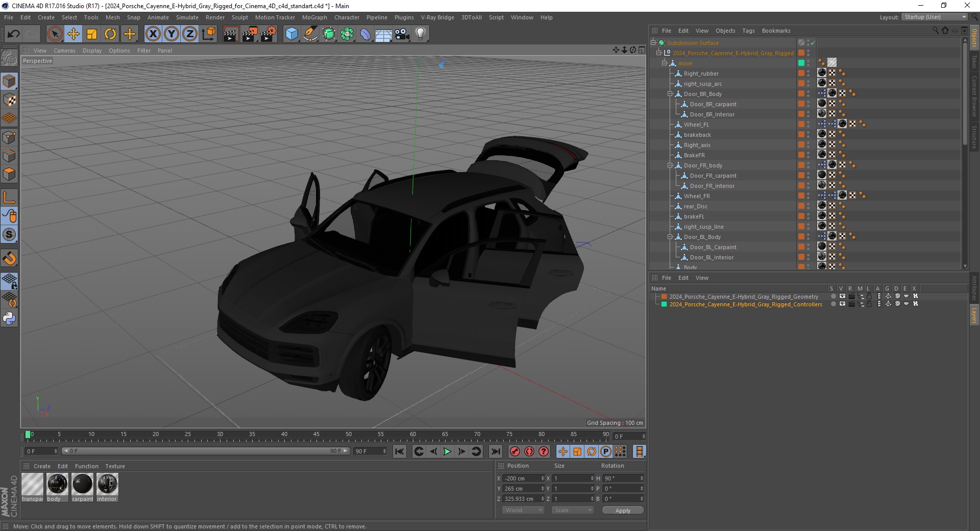Toggle X axis lock icon
The width and height of the screenshot is (980, 531).
(x=153, y=34)
